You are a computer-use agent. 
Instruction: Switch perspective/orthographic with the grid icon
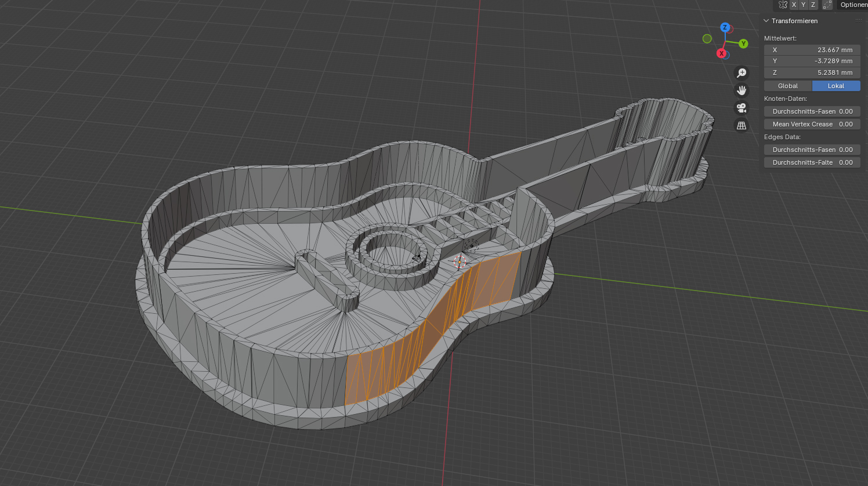click(x=742, y=125)
